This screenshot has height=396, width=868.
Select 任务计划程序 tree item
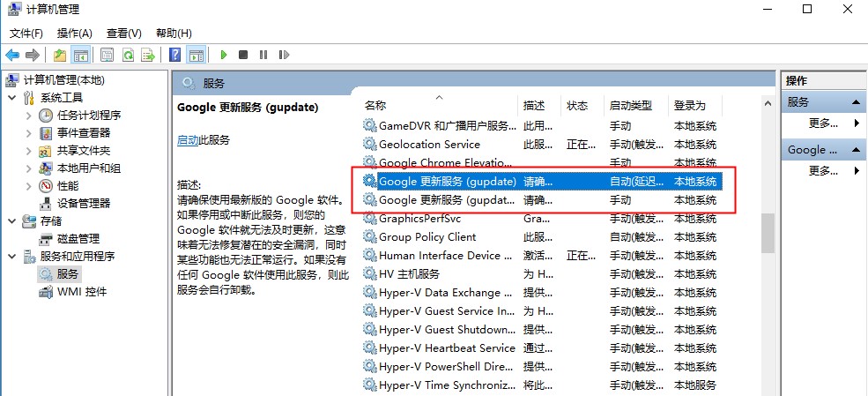point(89,116)
